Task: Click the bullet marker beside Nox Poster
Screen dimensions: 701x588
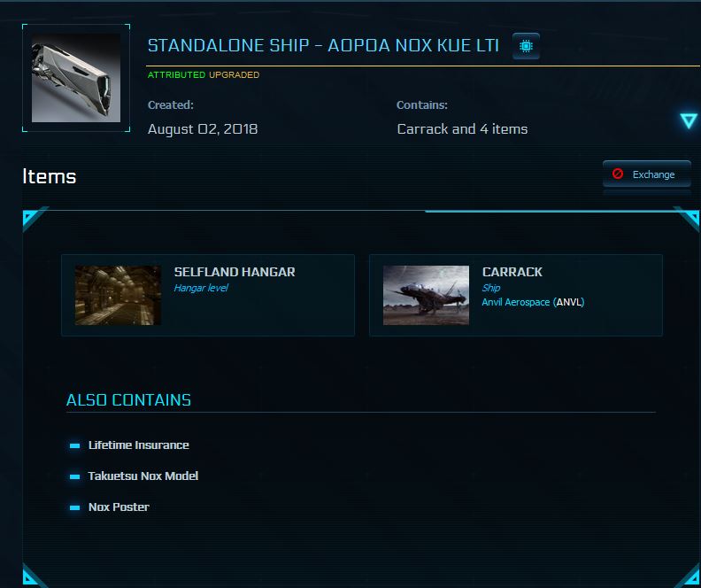Action: [74, 507]
